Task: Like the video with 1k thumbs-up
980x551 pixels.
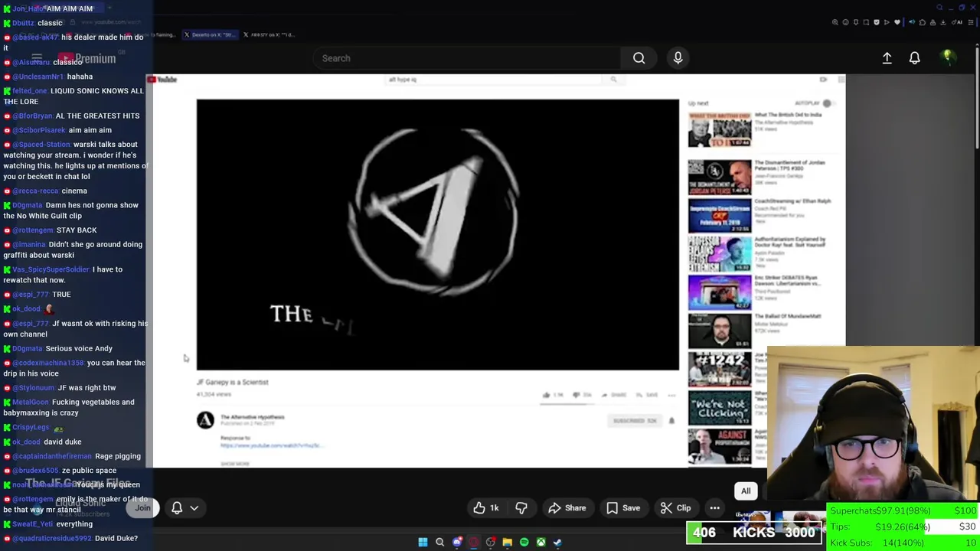Action: (x=486, y=508)
